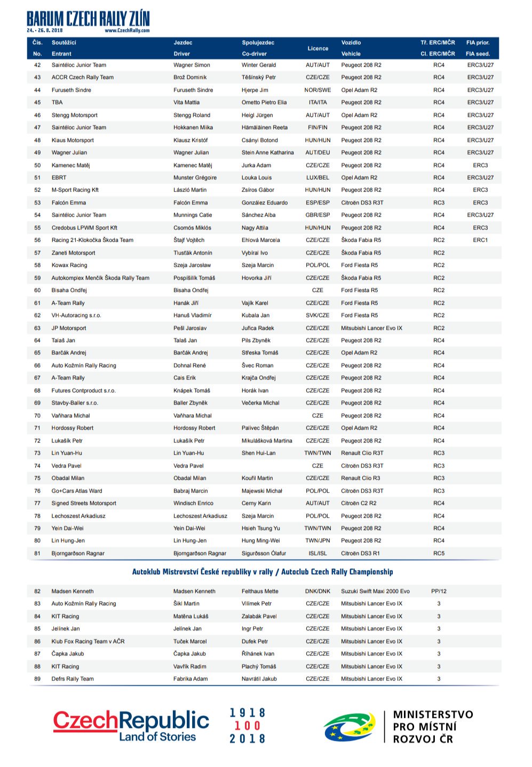Select entrant Racing 21-Klokočka Škoda Team
532x767 pixels.
coord(92,240)
